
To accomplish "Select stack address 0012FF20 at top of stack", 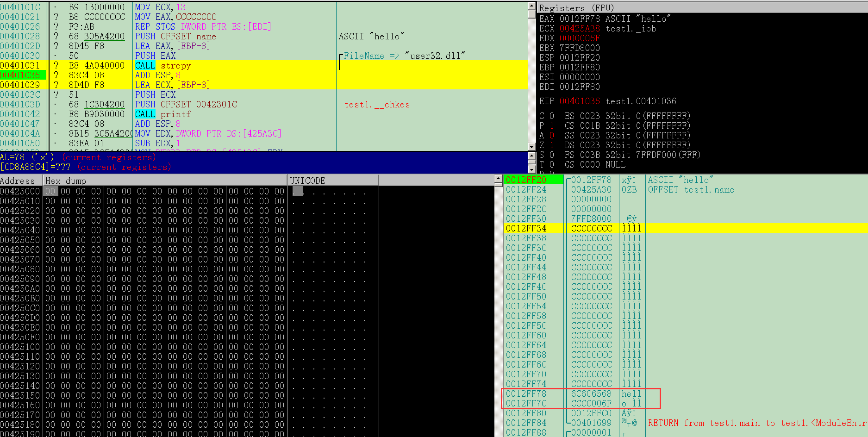I will point(526,180).
